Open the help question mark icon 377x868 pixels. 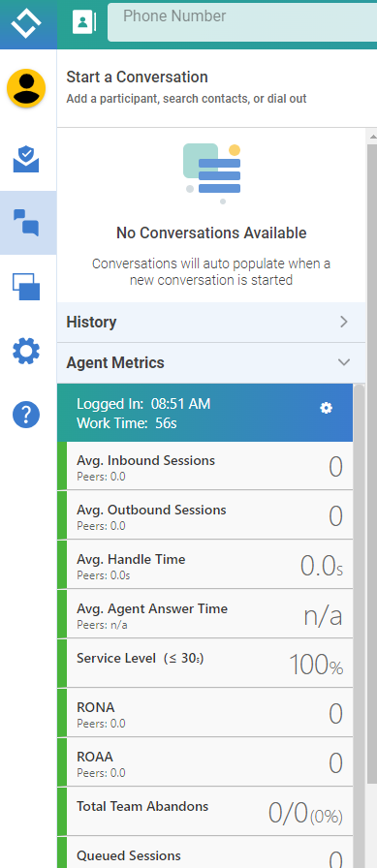click(x=26, y=414)
